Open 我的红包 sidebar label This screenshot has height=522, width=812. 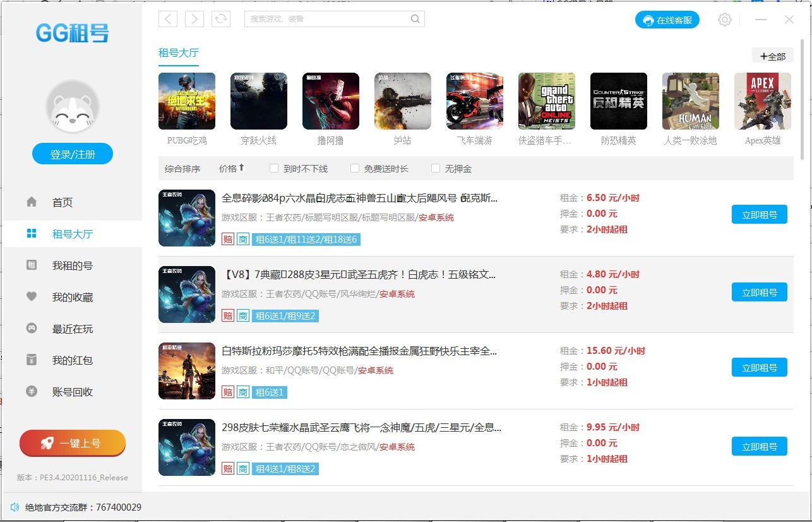click(73, 360)
